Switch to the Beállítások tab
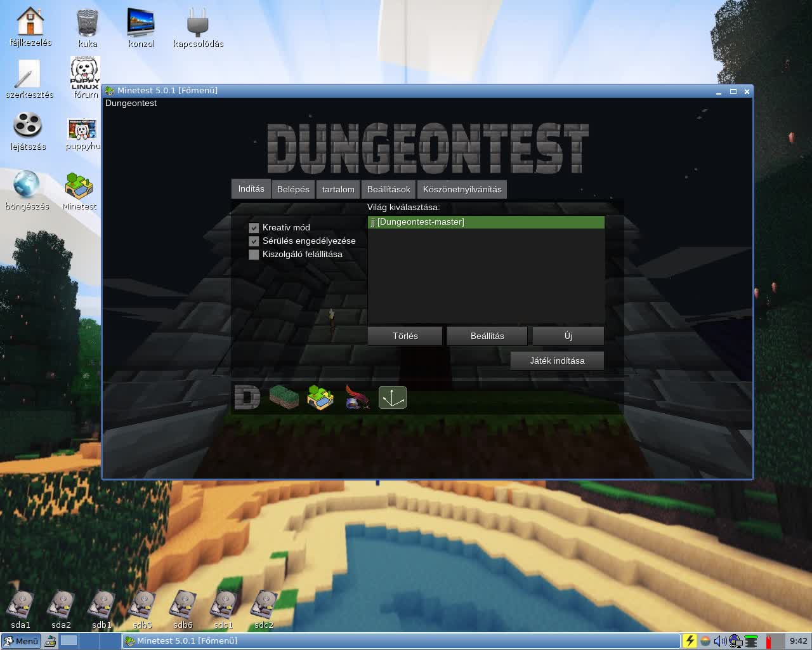Viewport: 812px width, 650px height. click(388, 189)
